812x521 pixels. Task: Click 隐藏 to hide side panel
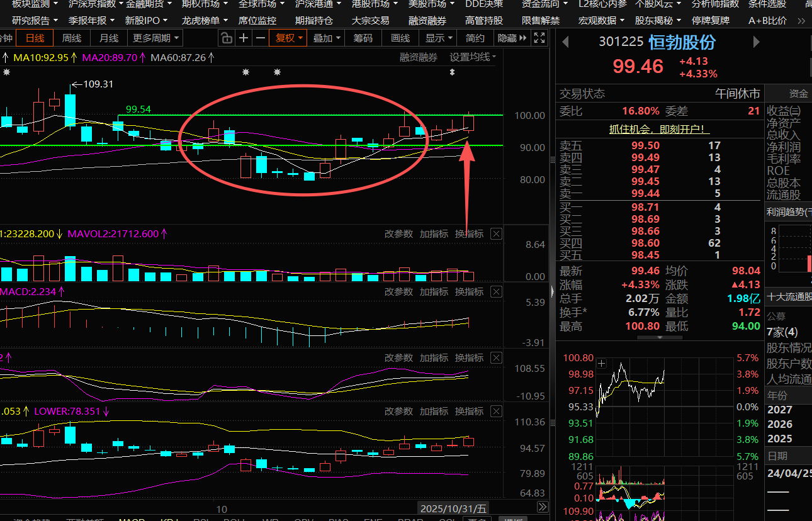click(x=512, y=38)
